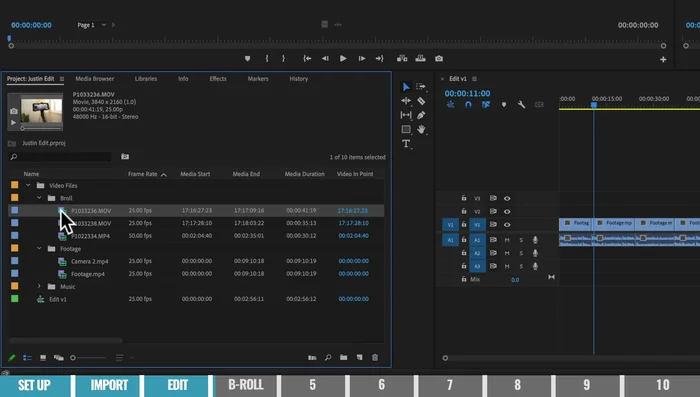This screenshot has height=397, width=700.
Task: Create new search bin next to search box
Action: tap(125, 156)
